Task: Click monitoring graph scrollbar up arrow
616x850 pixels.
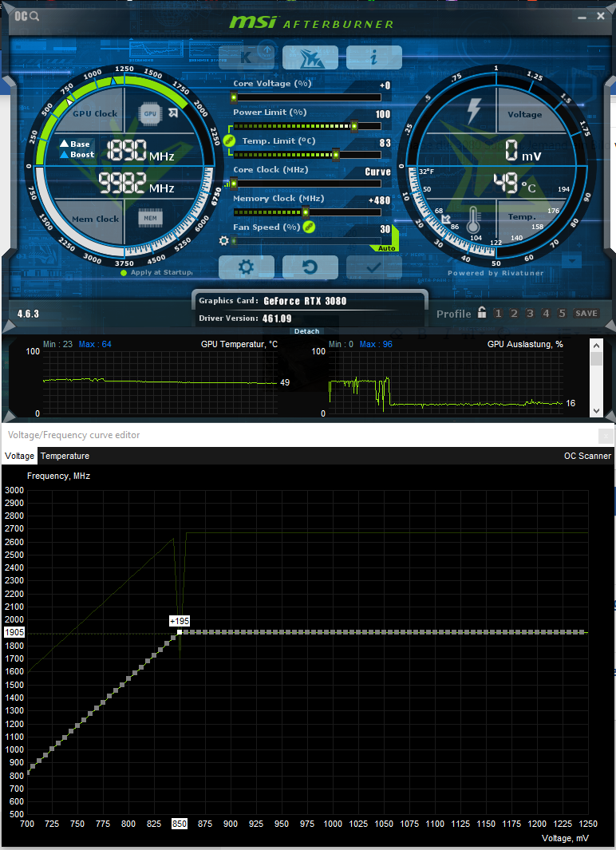Action: 596,346
